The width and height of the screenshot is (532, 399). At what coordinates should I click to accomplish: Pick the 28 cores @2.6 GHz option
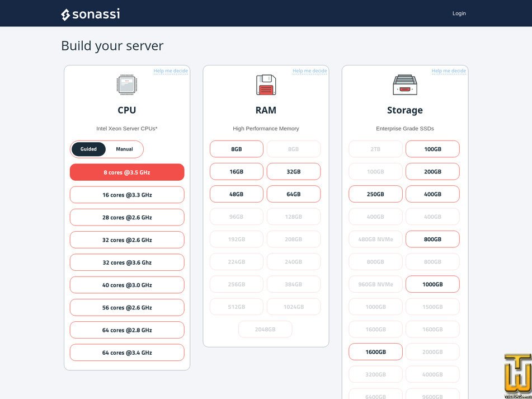pyautogui.click(x=127, y=218)
